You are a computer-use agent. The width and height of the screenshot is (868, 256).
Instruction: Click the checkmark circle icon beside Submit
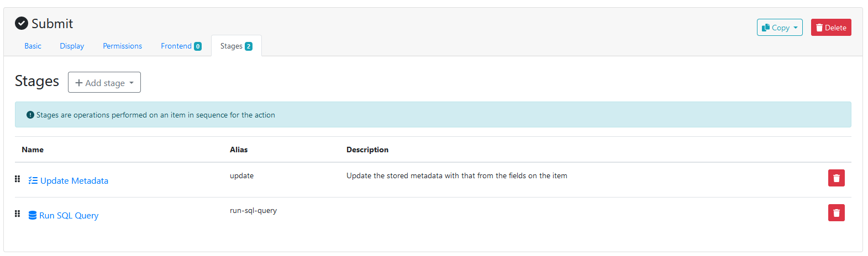tap(22, 23)
